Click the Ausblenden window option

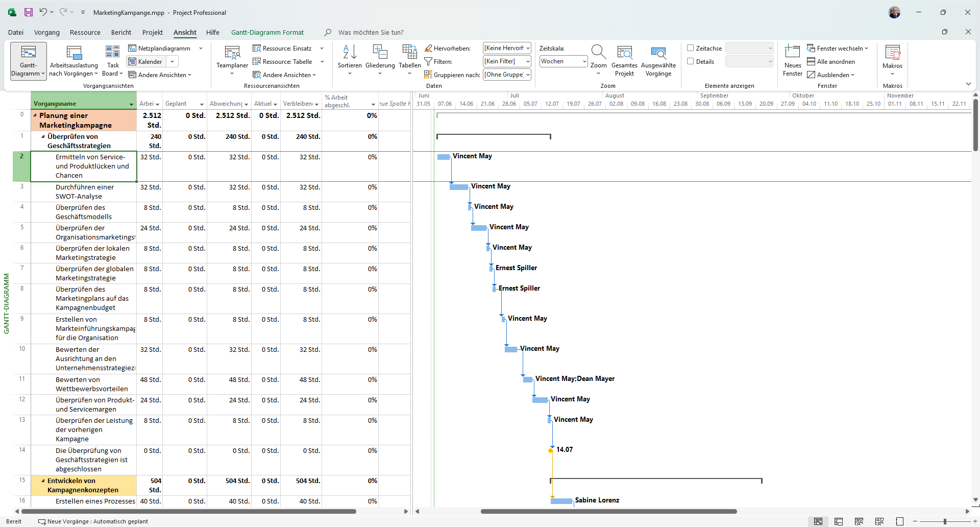point(830,75)
